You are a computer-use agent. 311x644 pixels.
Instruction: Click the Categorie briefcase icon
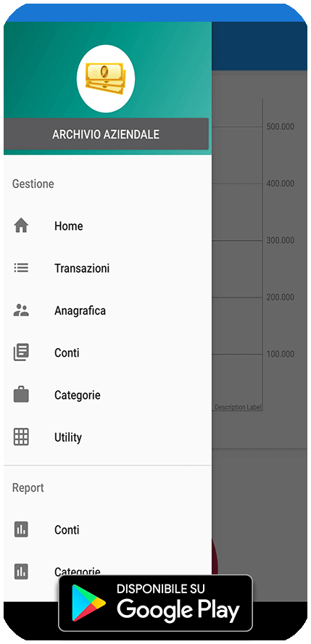point(21,395)
